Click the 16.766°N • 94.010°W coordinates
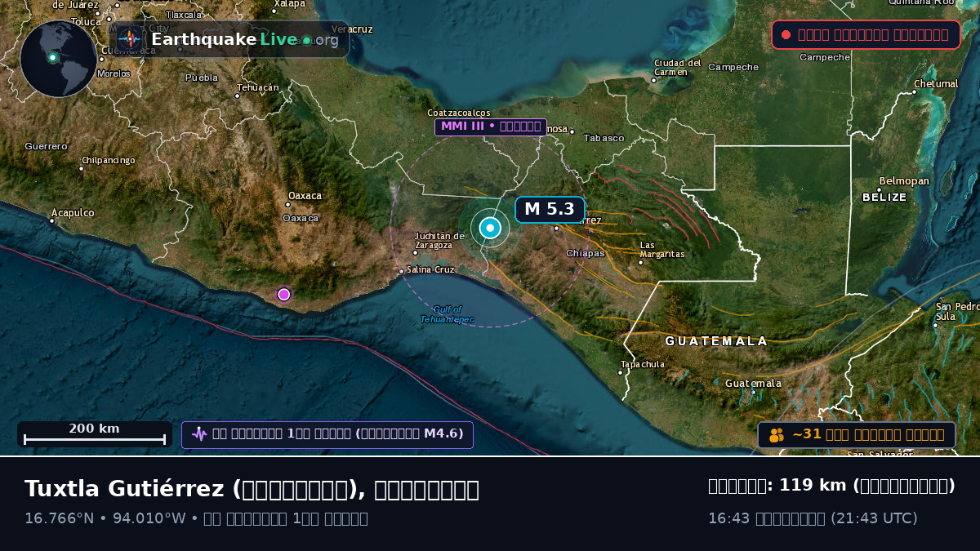The height and width of the screenshot is (551, 980). click(x=105, y=518)
